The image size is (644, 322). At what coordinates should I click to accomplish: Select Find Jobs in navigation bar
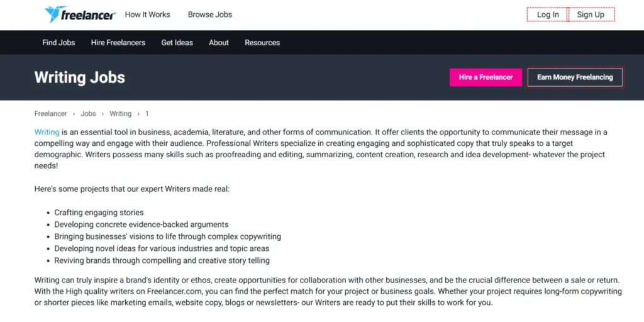pyautogui.click(x=58, y=43)
